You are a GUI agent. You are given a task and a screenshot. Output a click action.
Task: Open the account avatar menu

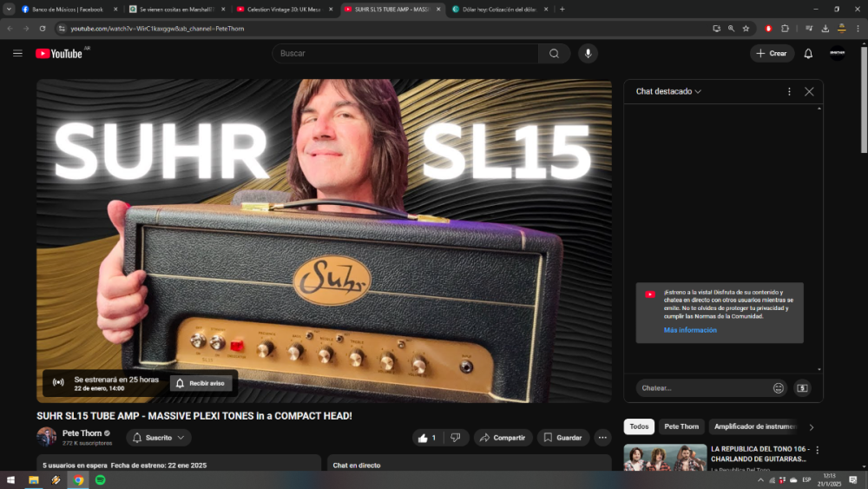[x=837, y=53]
